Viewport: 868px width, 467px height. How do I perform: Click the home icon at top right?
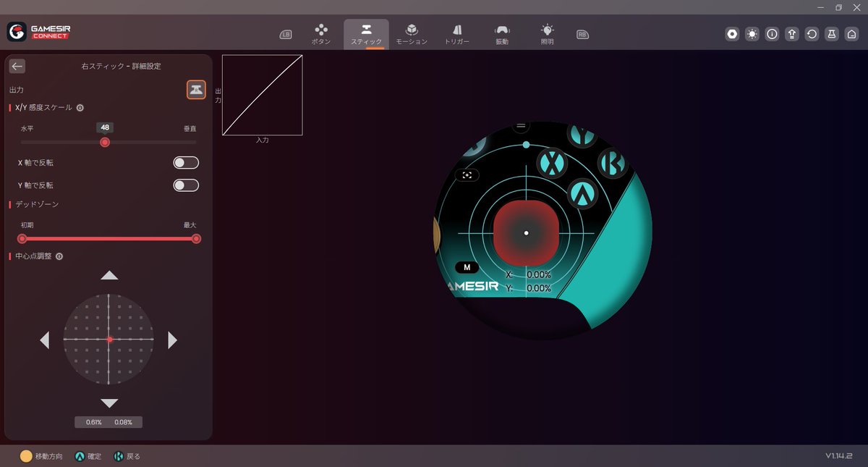pyautogui.click(x=852, y=34)
